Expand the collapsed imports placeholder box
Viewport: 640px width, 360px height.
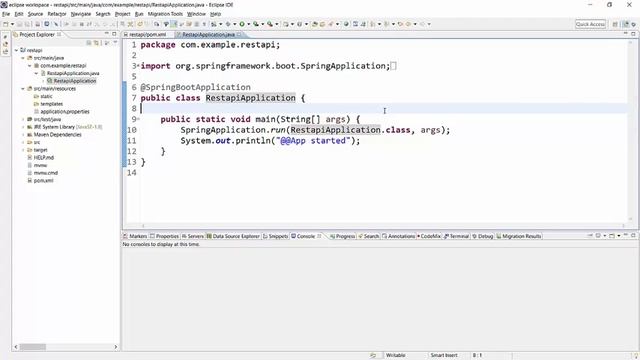click(393, 66)
